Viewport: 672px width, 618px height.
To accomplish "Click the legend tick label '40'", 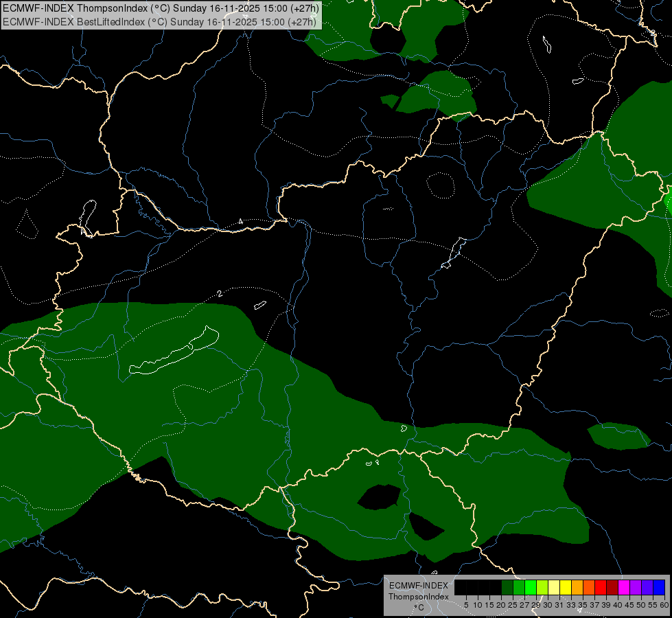I will pos(618,605).
